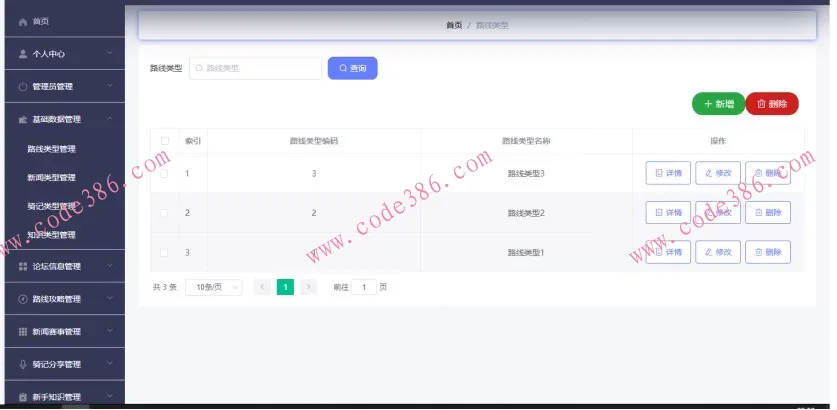The width and height of the screenshot is (837, 410).
Task: Click the 操作 column header
Action: click(x=718, y=141)
